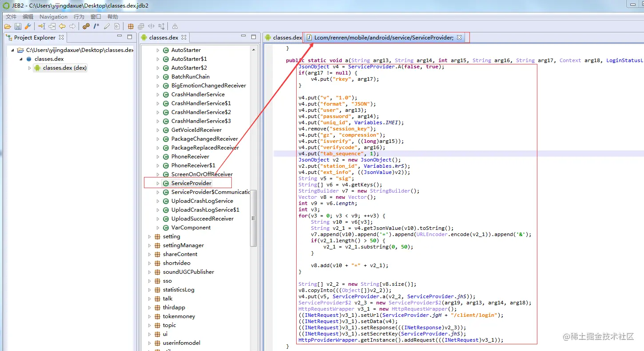Click HttpProviderWrapper in the last code line
This screenshot has width=644, height=351.
pos(328,340)
